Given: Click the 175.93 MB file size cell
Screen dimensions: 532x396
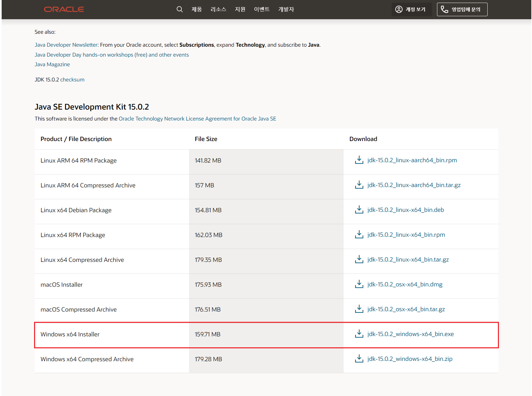Looking at the screenshot, I should point(266,286).
